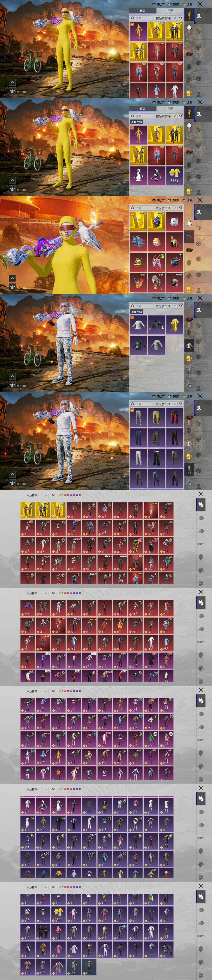Image resolution: width=212 pixels, height=980 pixels.
Task: Select shirt clothing icon on last inventory page sidebar
Action: pyautogui.click(x=201, y=897)
